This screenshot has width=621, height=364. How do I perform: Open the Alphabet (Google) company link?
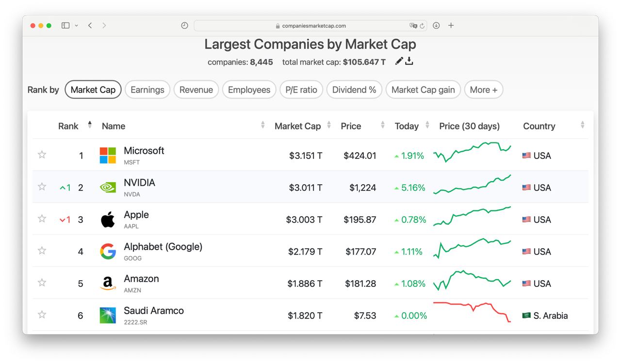(163, 247)
